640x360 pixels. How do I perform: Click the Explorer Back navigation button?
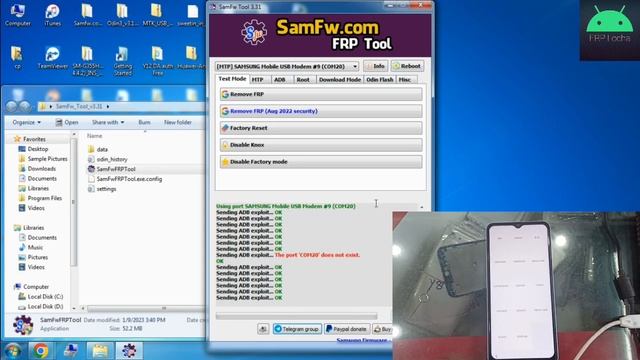(x=11, y=107)
